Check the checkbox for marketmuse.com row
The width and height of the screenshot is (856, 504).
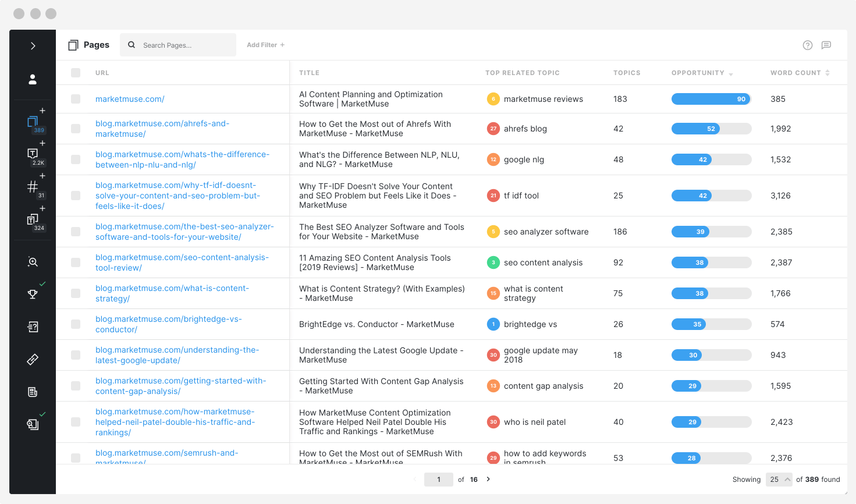[75, 99]
